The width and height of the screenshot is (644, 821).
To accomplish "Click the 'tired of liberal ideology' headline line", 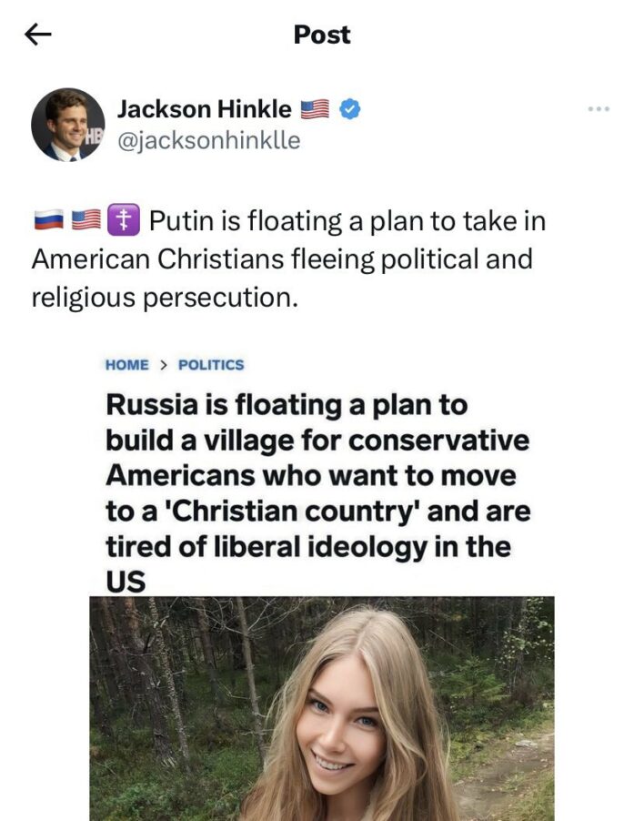I will [x=308, y=547].
